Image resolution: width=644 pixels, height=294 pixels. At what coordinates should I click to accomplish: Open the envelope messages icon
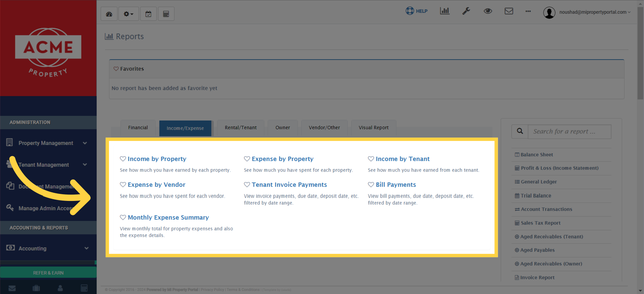click(x=509, y=11)
